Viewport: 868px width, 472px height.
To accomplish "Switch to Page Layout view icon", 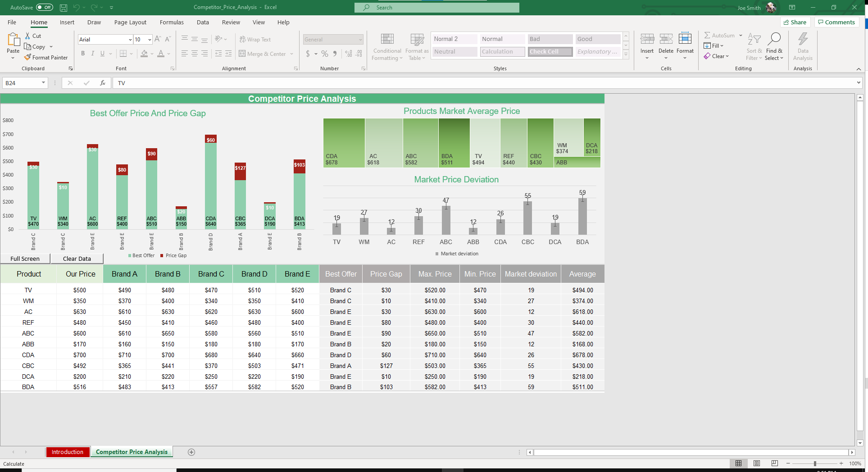I will pyautogui.click(x=757, y=463).
